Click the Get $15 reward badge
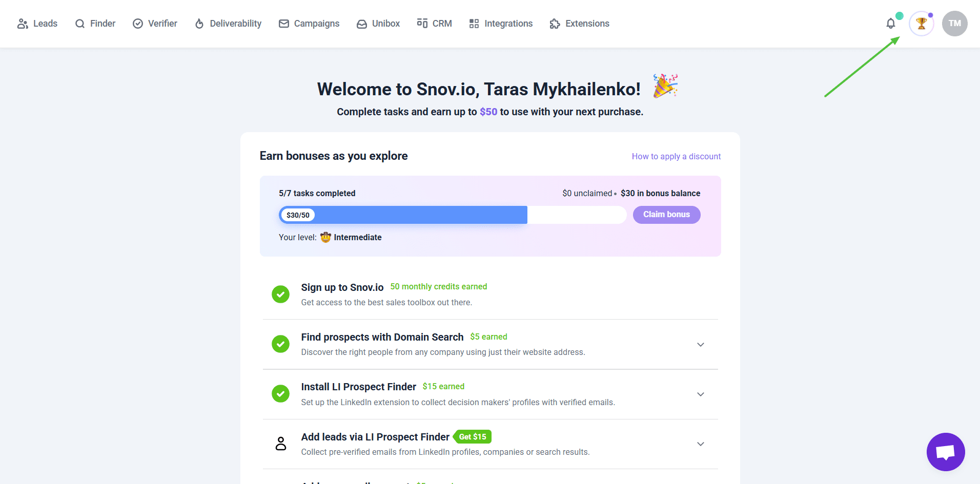Screen dimensions: 980x484 (473, 437)
